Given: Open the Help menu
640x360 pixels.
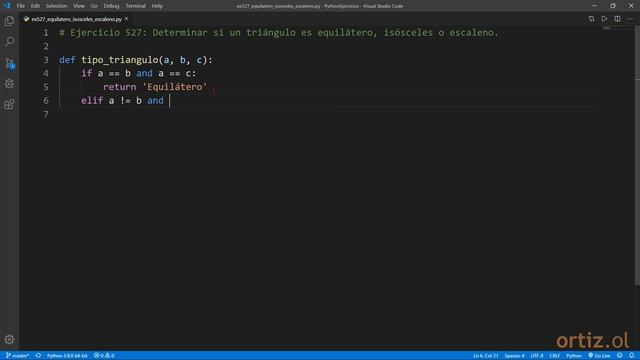Looking at the screenshot, I should (x=157, y=6).
